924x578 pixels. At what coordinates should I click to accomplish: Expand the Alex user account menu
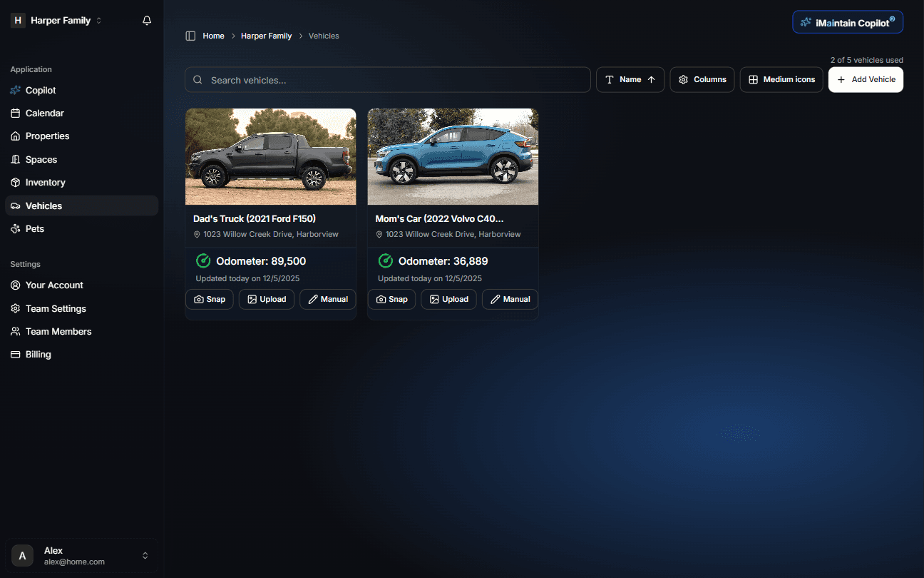[81, 556]
